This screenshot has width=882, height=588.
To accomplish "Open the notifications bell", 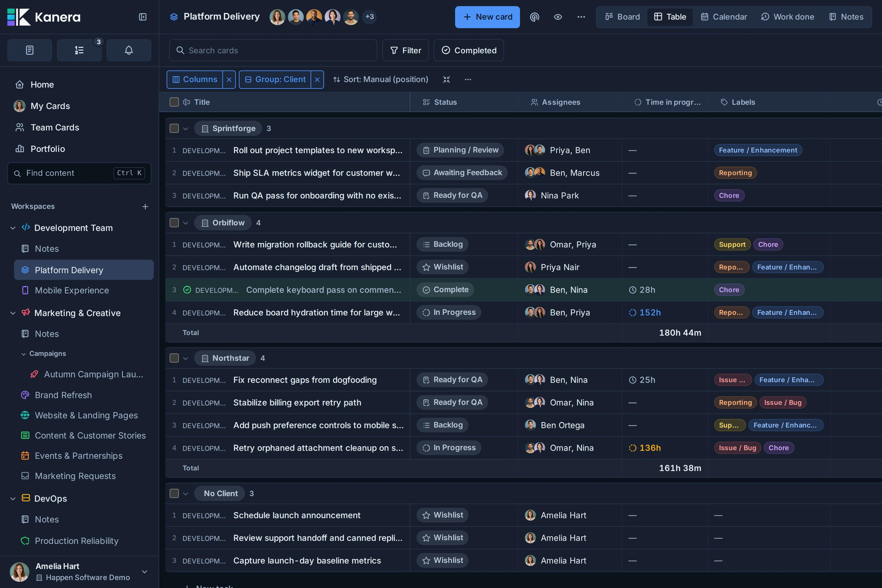I will pyautogui.click(x=129, y=50).
